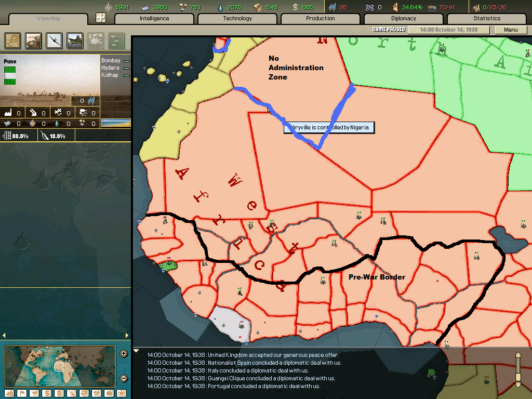Open the View Map tab
The width and height of the screenshot is (532, 399).
[48, 18]
